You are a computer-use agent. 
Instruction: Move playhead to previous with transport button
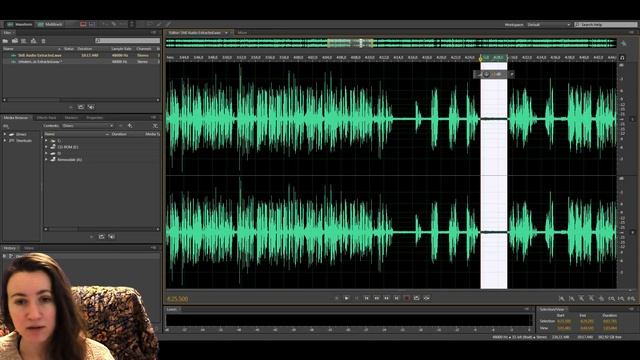click(x=367, y=298)
